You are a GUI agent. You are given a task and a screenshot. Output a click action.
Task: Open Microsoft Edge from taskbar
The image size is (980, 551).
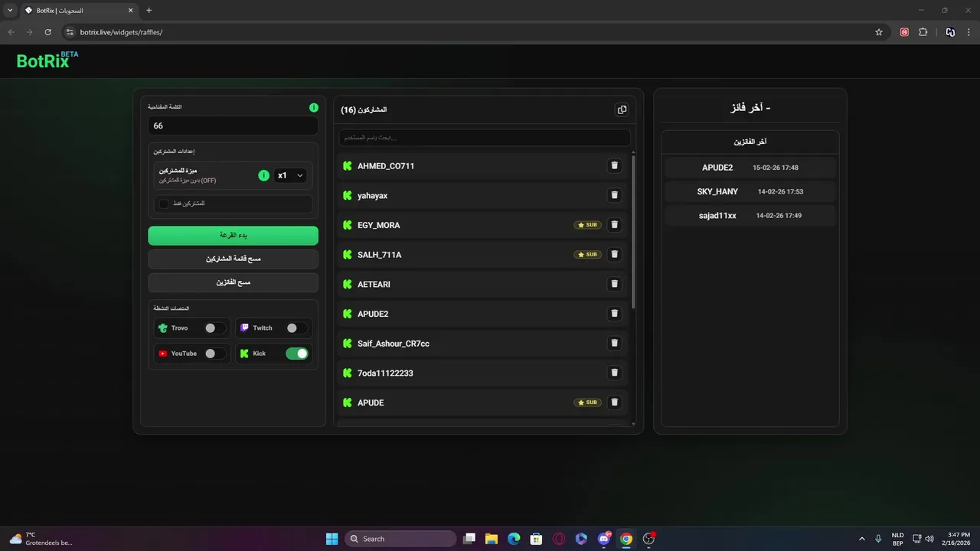point(514,539)
